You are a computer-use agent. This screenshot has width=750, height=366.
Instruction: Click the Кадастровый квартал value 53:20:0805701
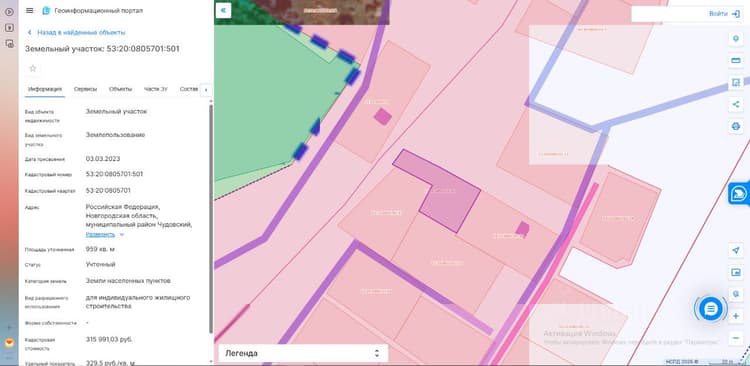pyautogui.click(x=108, y=190)
